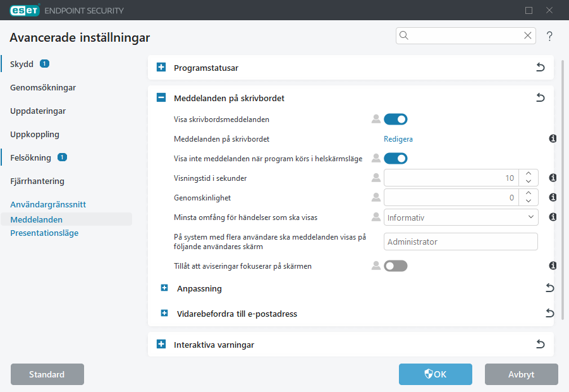Image resolution: width=569 pixels, height=392 pixels.
Task: Select Presentationsläge in the sidebar
Action: point(44,233)
